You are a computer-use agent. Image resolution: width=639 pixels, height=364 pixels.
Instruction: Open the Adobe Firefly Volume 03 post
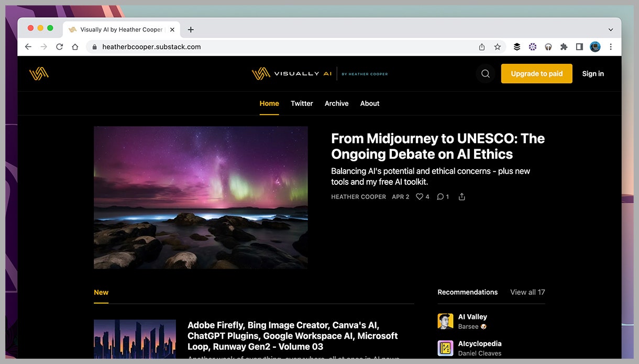293,336
